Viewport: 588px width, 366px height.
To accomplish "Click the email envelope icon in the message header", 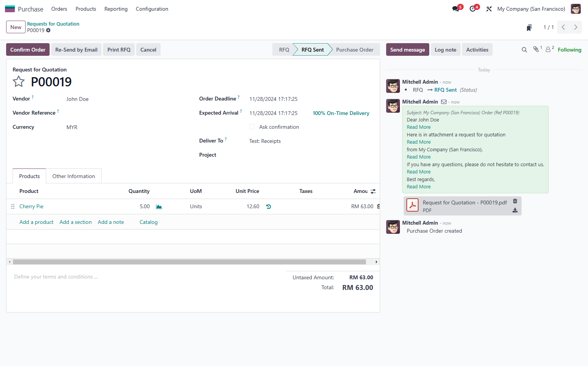I will coord(444,102).
